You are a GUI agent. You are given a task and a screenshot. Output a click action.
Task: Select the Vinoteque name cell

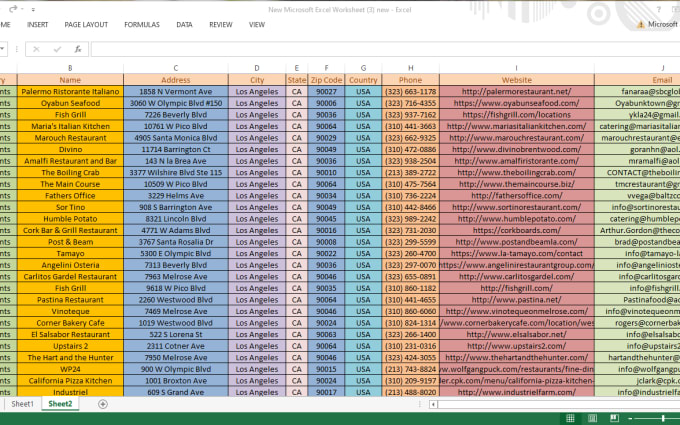pyautogui.click(x=70, y=311)
